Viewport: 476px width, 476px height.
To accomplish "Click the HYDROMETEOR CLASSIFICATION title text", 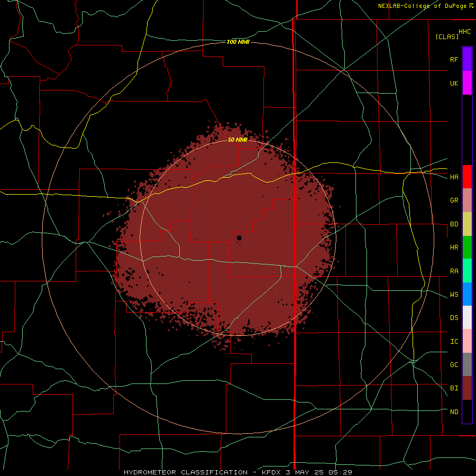I will tap(186, 472).
